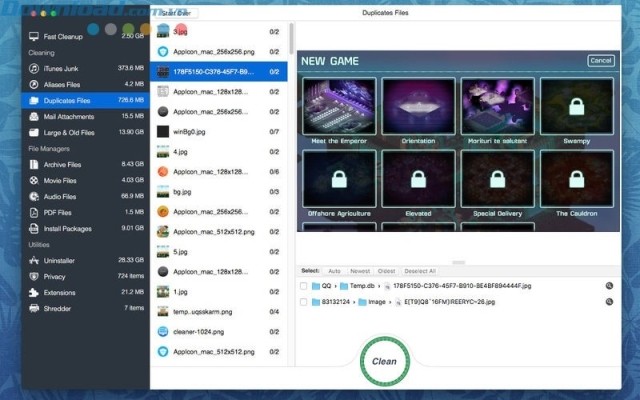640x400 pixels.
Task: Click the locked Special Delivery padlock
Action: click(497, 179)
